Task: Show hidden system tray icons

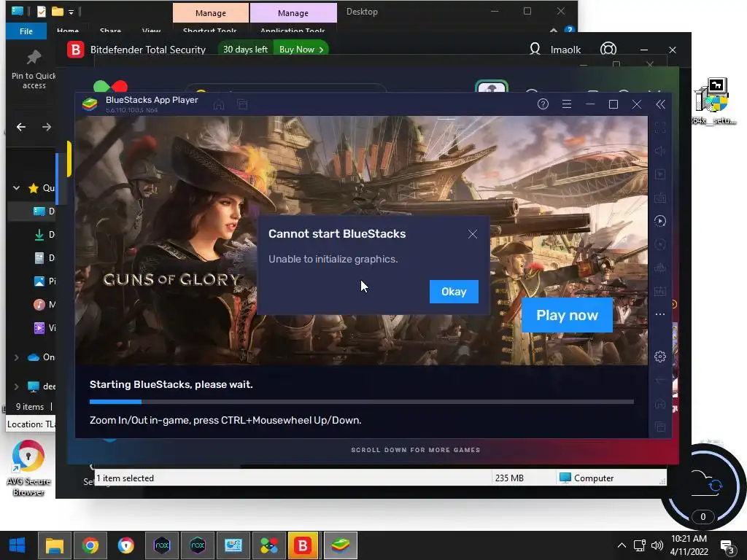Action: tap(622, 545)
